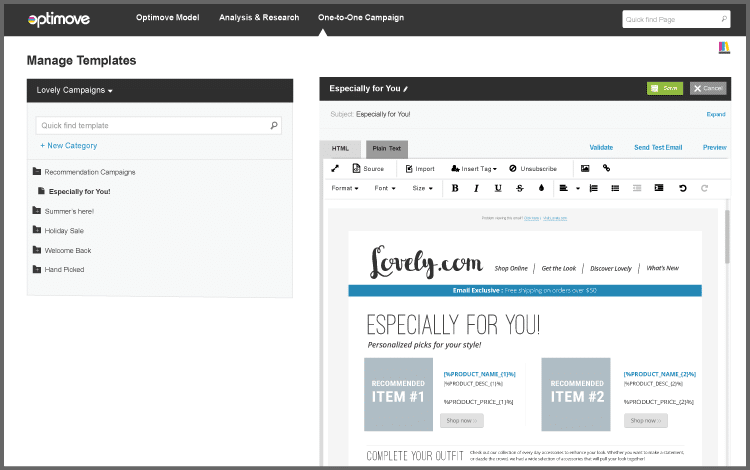
Task: Click Get the Look in email header
Action: tap(559, 269)
